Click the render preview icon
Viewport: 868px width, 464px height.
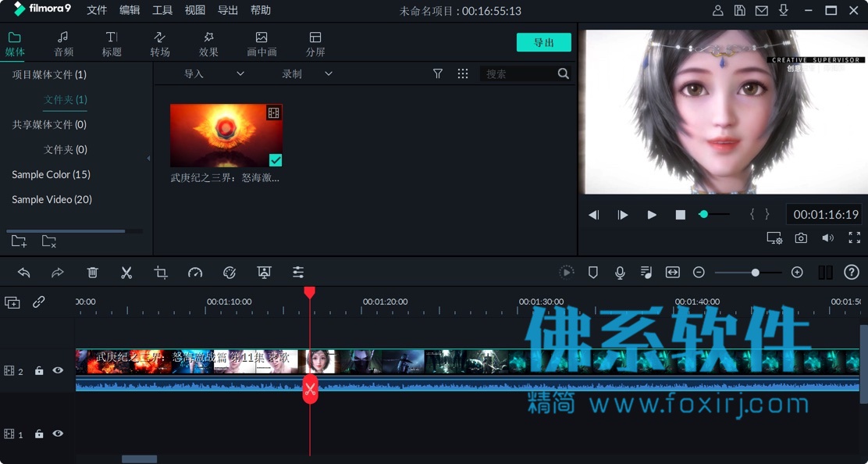[x=566, y=273]
